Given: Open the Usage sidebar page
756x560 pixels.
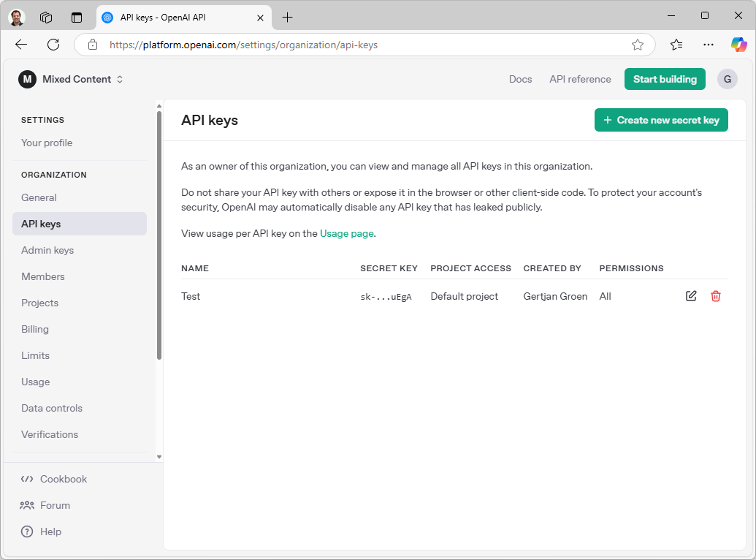Looking at the screenshot, I should pos(35,382).
